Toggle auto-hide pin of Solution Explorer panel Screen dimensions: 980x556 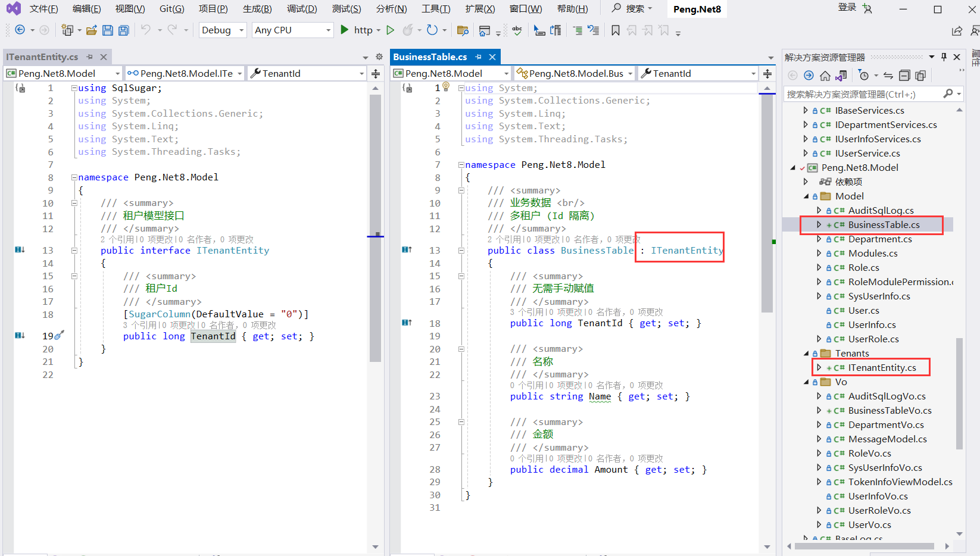click(x=944, y=57)
